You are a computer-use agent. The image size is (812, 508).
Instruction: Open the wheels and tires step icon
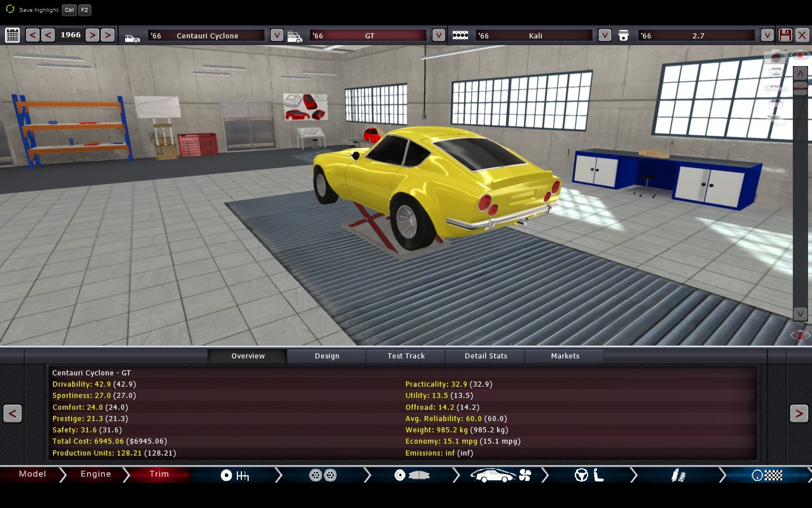[x=323, y=475]
